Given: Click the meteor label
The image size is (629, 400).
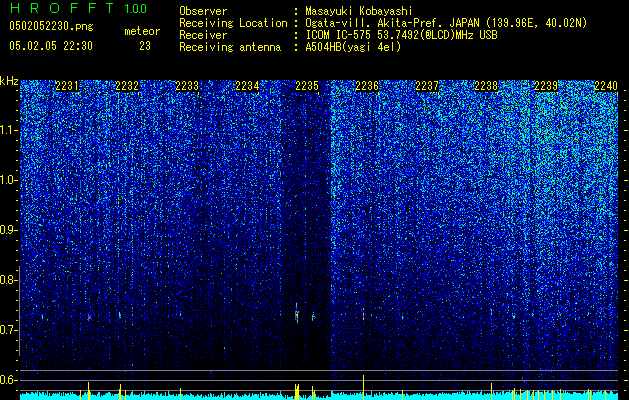Looking at the screenshot, I should pyautogui.click(x=142, y=31).
